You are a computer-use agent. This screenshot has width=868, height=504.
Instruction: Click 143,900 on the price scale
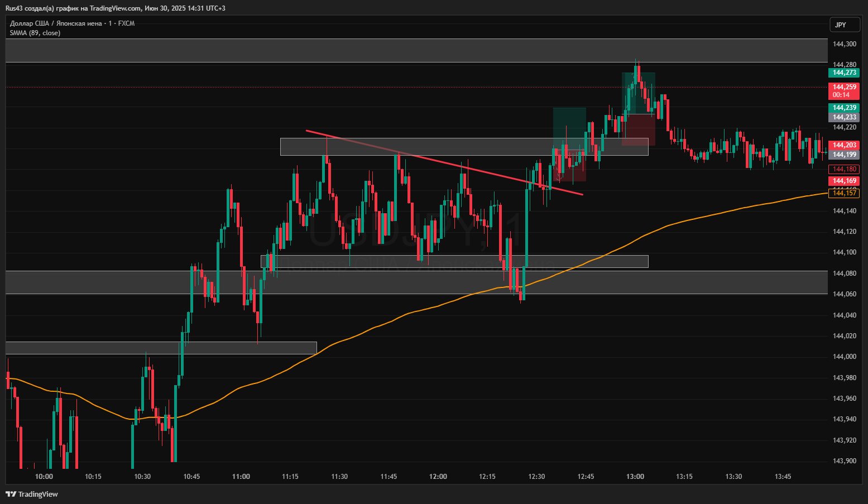coord(844,461)
